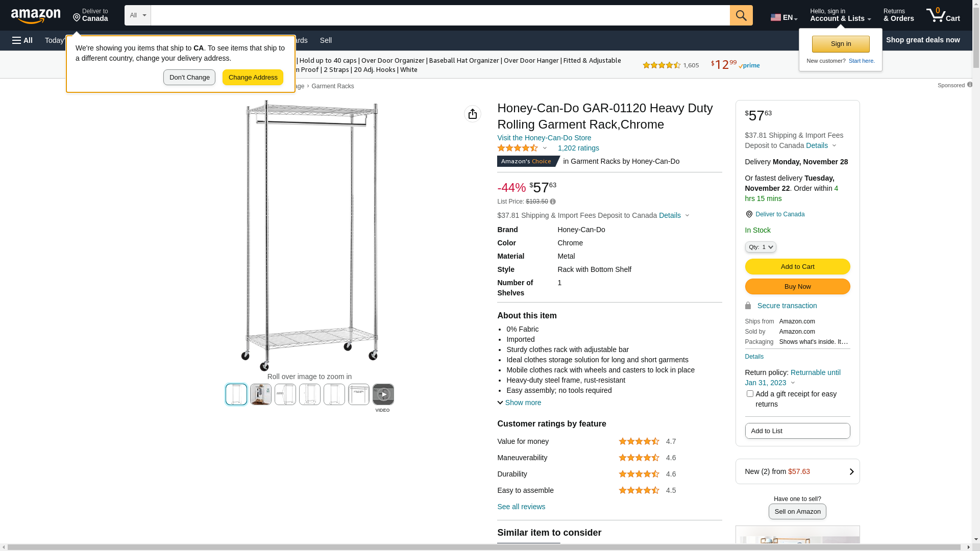This screenshot has width=980, height=551.
Task: Click the search magnifier button
Action: click(x=741, y=15)
